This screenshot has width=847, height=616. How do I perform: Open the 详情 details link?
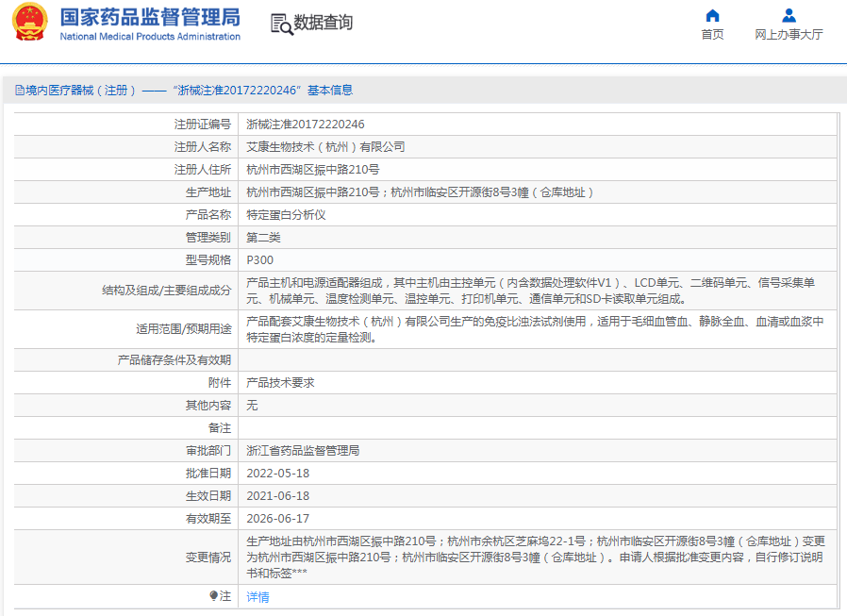257,597
